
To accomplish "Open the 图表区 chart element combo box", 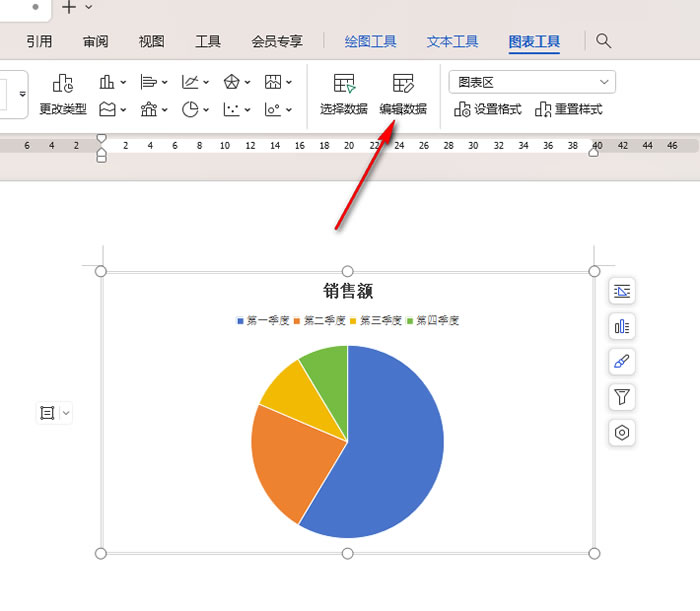I will coord(532,82).
